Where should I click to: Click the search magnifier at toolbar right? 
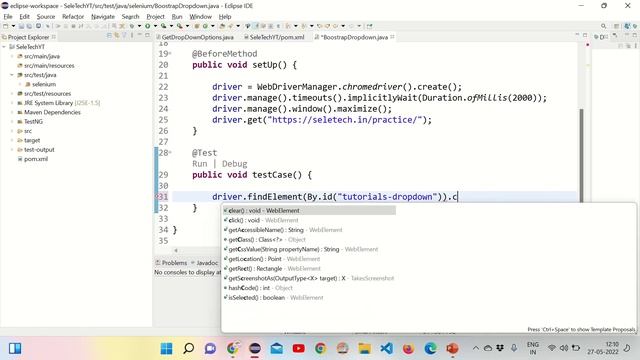(603, 26)
